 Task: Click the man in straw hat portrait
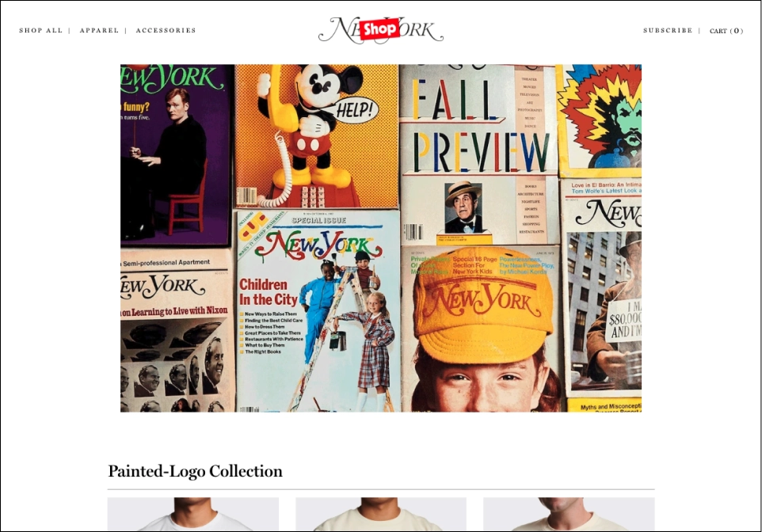coord(463,208)
